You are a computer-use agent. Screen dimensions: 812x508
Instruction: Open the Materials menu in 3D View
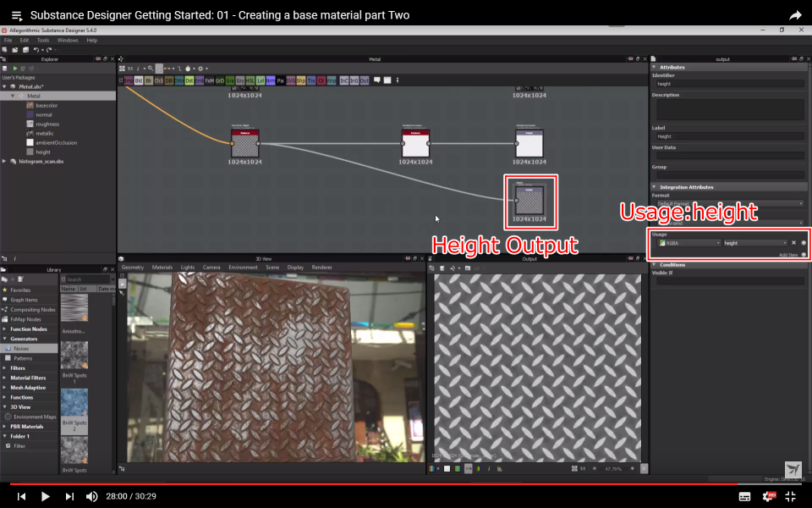(162, 268)
